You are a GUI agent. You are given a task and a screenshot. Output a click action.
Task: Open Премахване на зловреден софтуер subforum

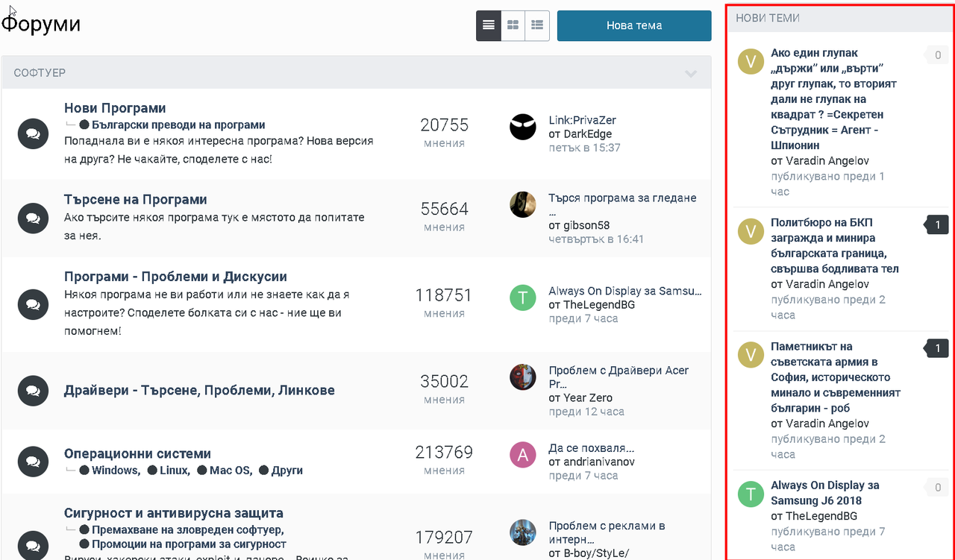coord(187,530)
